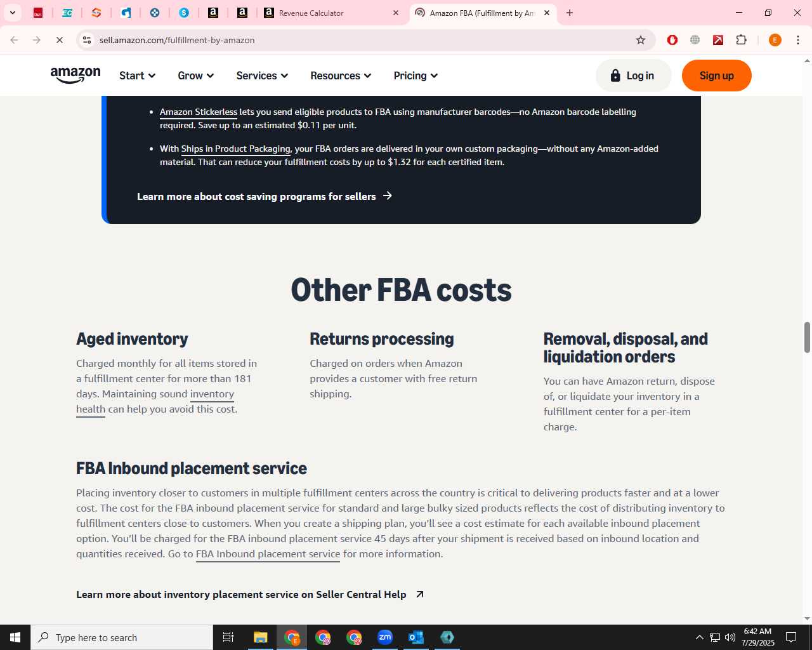Click the Aged inventory heading

coord(132,339)
